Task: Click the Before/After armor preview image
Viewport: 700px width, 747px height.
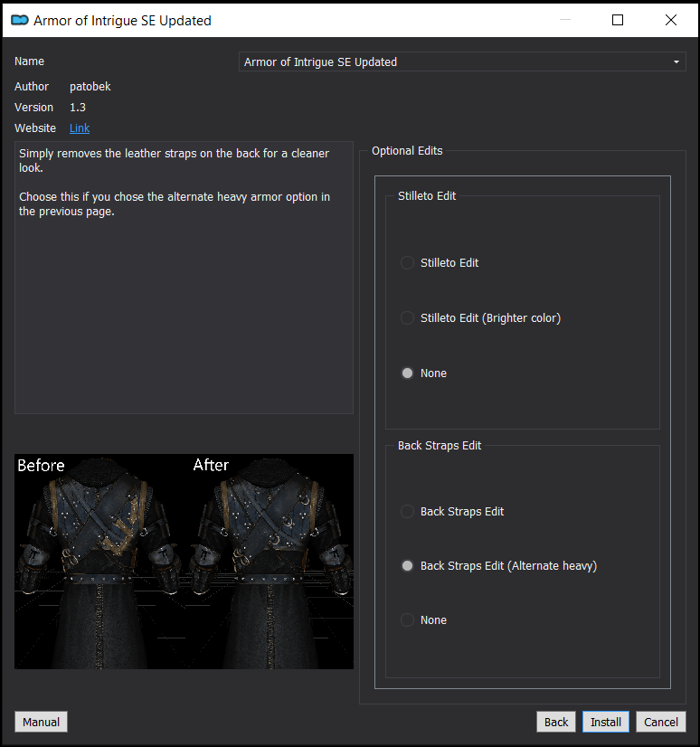Action: tap(184, 562)
